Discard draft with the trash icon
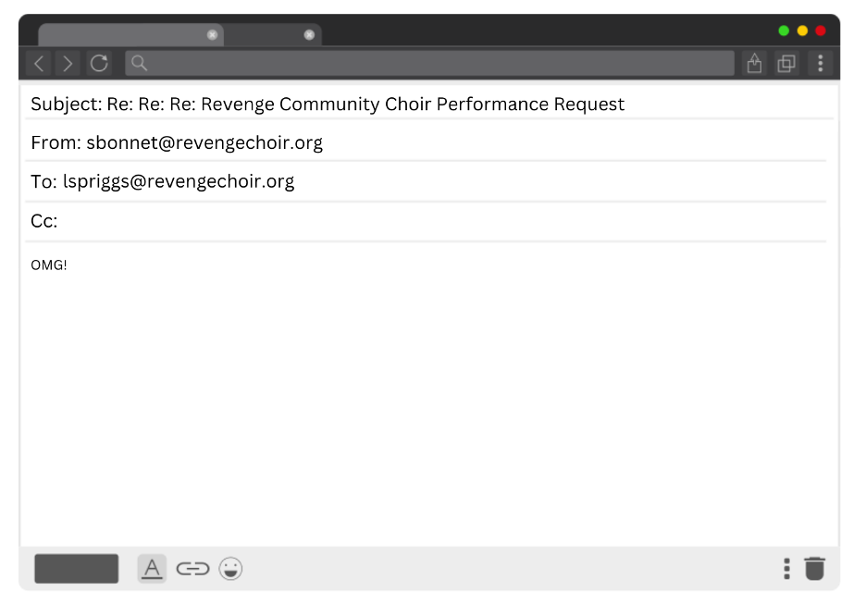 tap(814, 568)
